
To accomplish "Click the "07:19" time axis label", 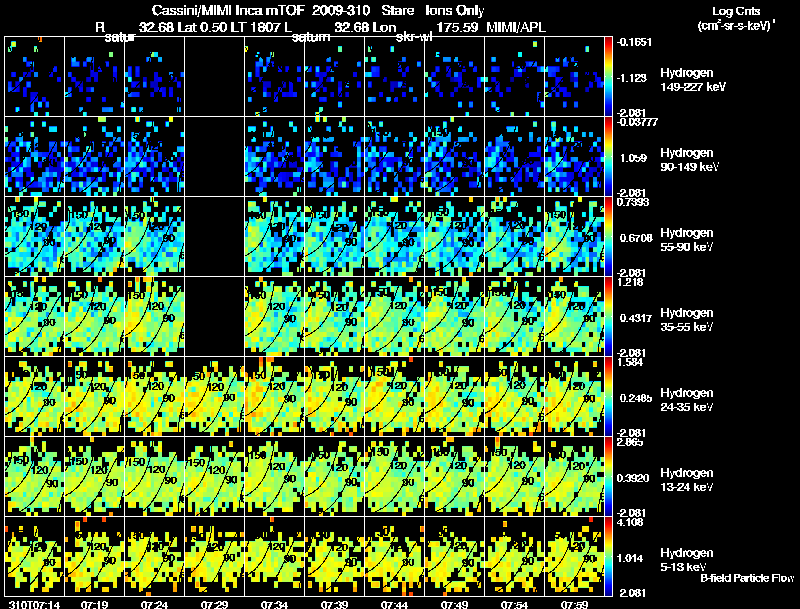I will (94, 605).
